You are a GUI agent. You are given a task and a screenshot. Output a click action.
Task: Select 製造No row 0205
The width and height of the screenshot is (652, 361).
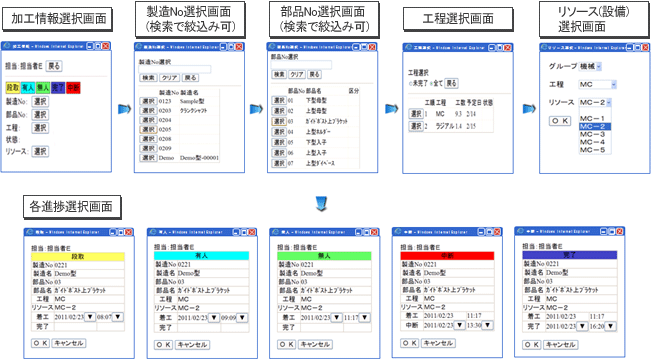click(x=148, y=129)
